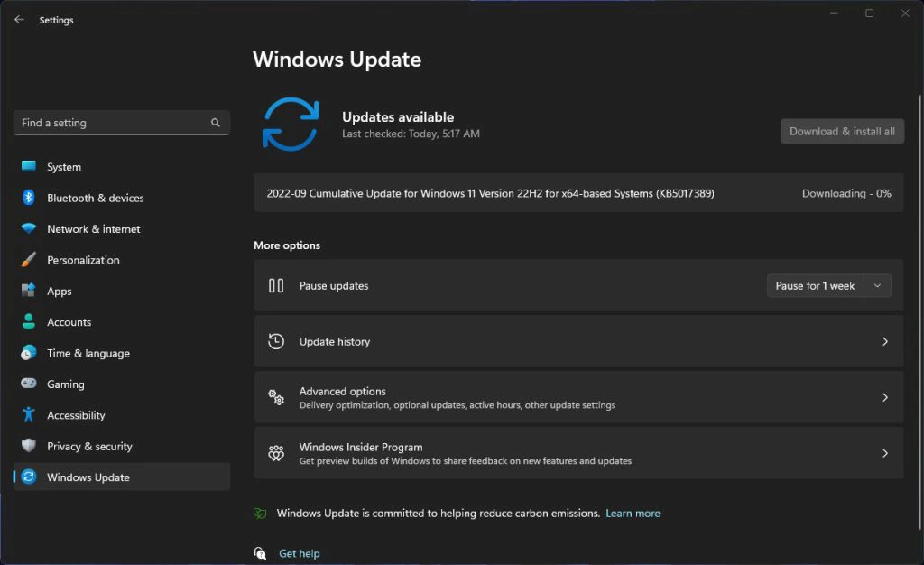
Task: Click the large blue update sync icon
Action: point(291,125)
